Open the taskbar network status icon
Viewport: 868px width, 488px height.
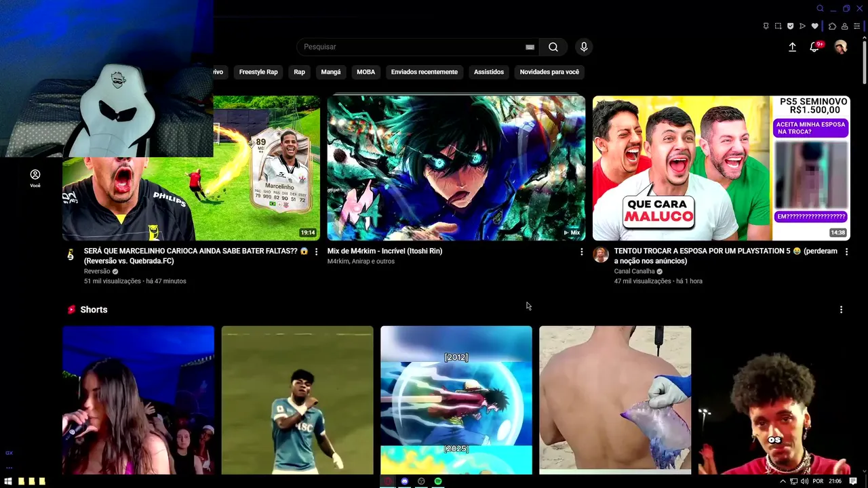coord(793,481)
